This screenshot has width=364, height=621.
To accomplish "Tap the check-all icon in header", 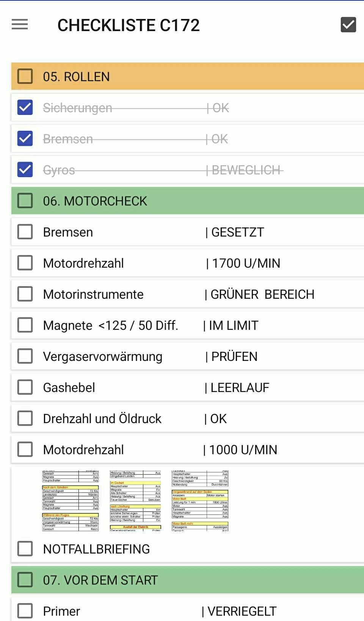I will click(x=348, y=25).
